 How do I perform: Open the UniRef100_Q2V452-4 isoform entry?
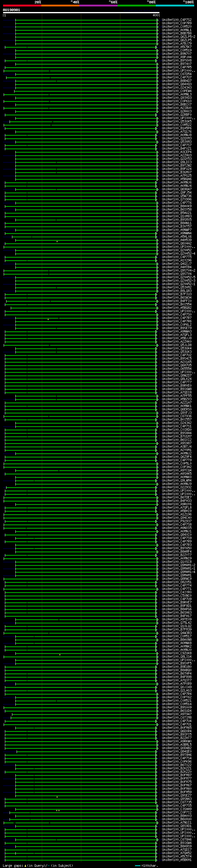point(179,253)
